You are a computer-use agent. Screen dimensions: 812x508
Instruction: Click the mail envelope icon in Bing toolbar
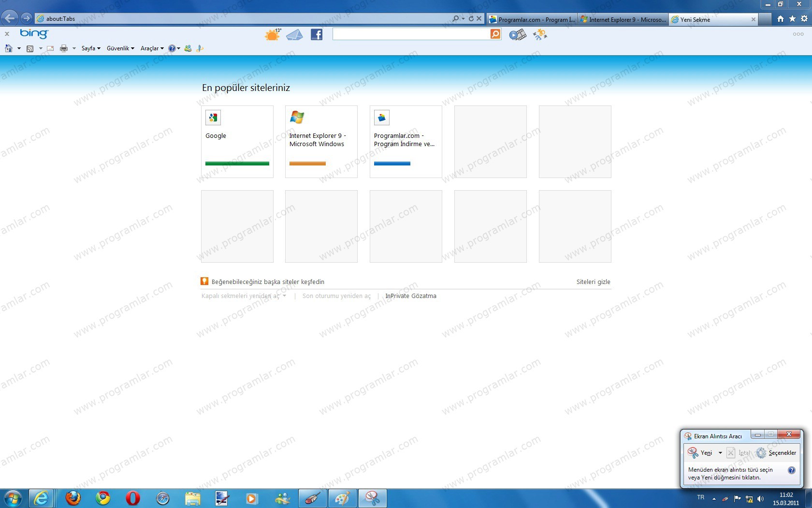coord(294,34)
